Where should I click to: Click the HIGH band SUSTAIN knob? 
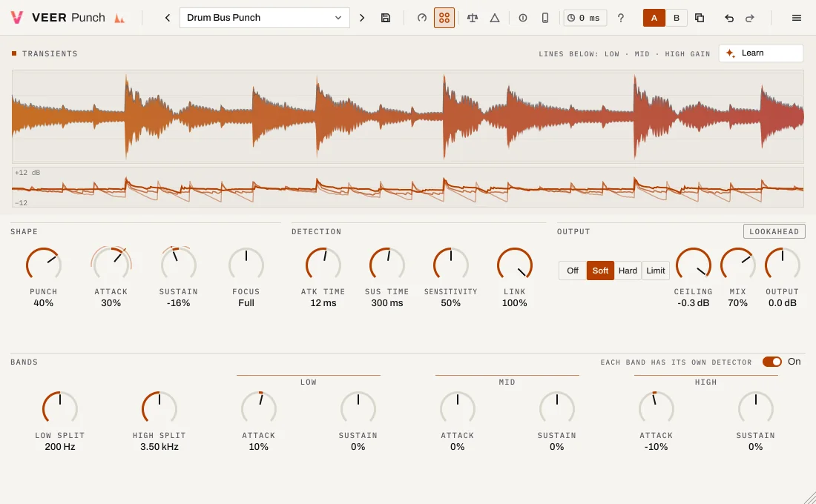(756, 408)
